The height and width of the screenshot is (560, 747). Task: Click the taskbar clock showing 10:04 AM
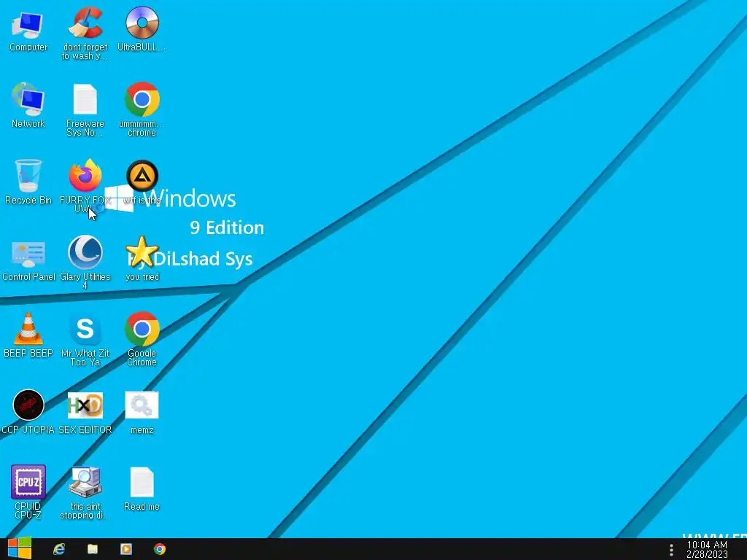click(707, 550)
